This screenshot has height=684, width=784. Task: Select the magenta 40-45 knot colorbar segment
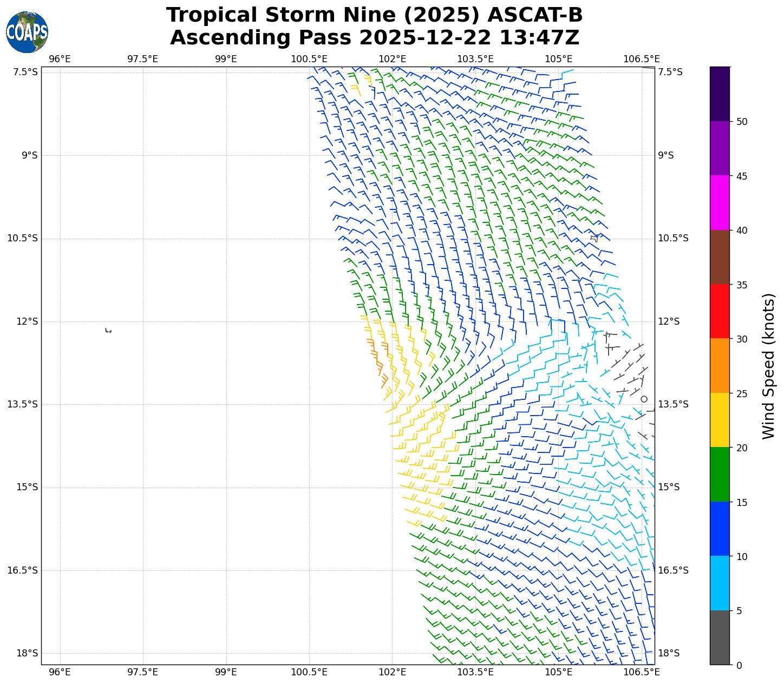click(720, 202)
